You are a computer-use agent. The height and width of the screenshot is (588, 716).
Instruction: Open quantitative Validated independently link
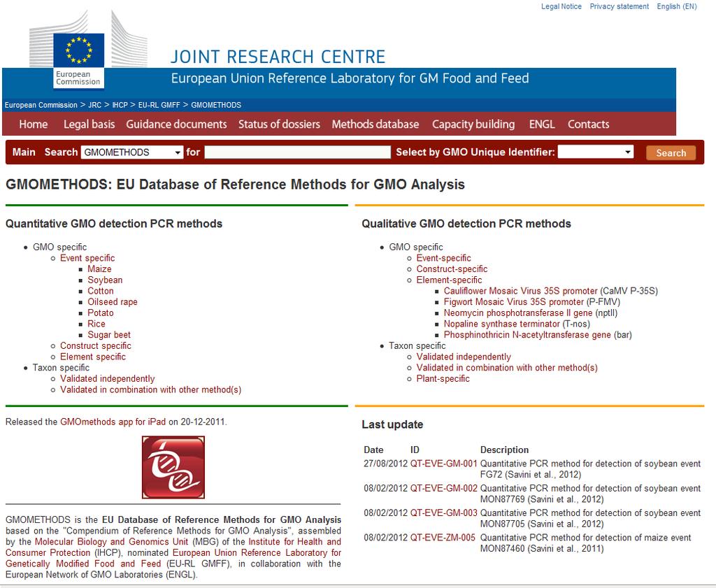[x=107, y=378]
